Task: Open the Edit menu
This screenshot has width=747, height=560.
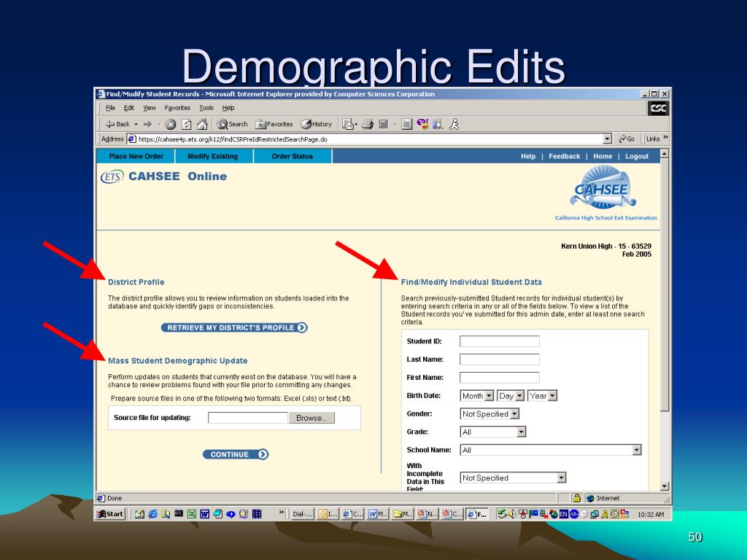Action: (129, 108)
